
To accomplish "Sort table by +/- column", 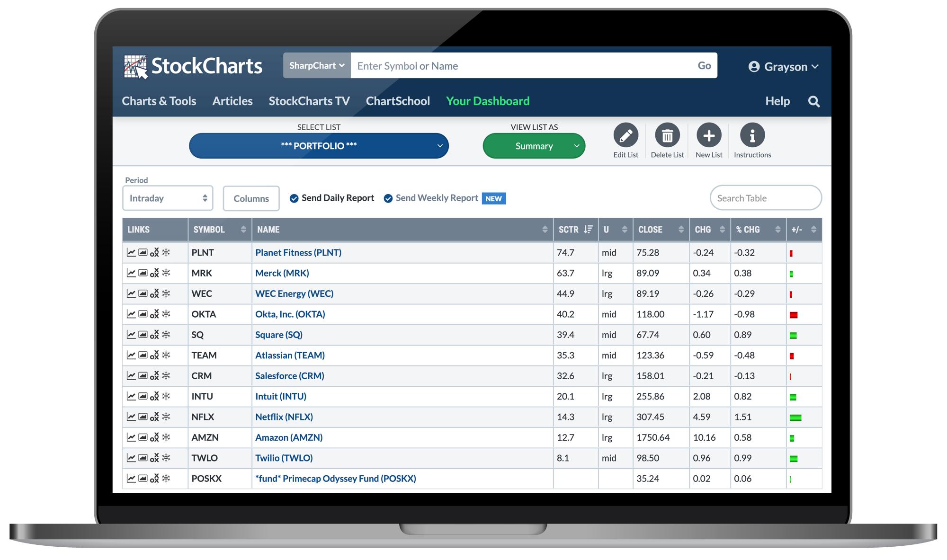I will [x=804, y=230].
